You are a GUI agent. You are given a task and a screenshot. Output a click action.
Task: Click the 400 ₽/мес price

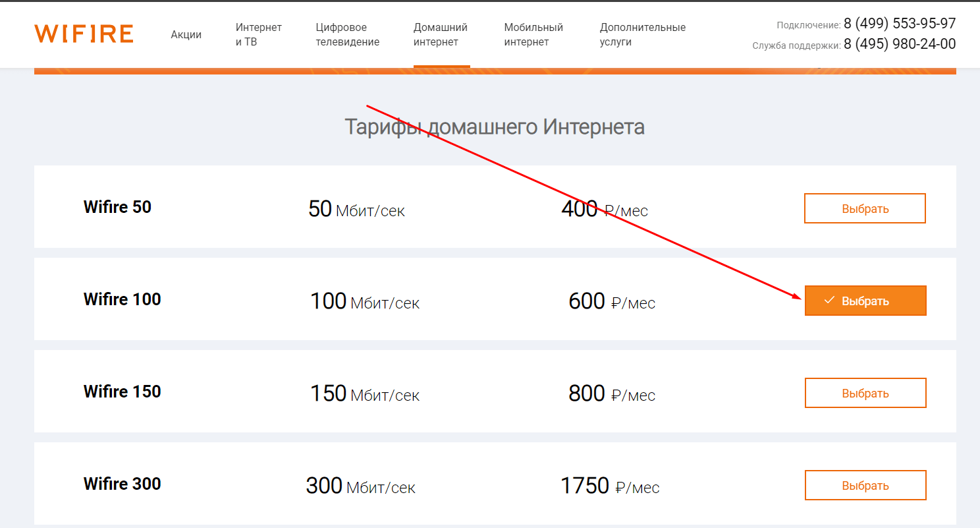pyautogui.click(x=605, y=209)
